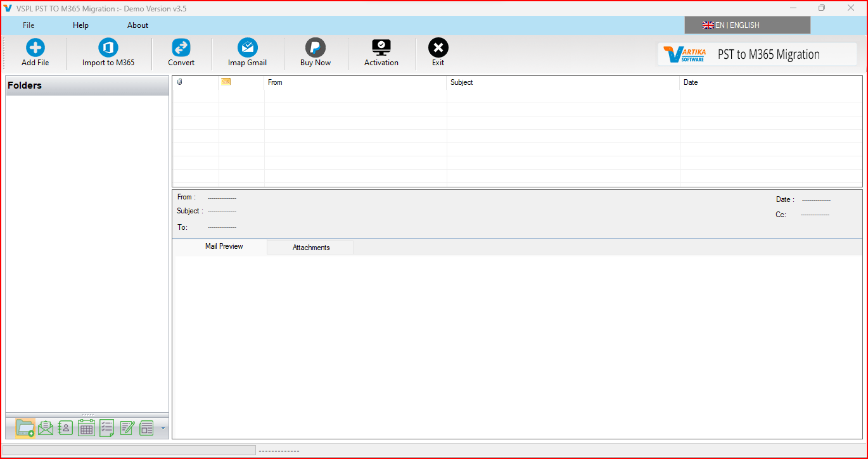Sort the list by From column
868x459 pixels.
click(x=275, y=82)
